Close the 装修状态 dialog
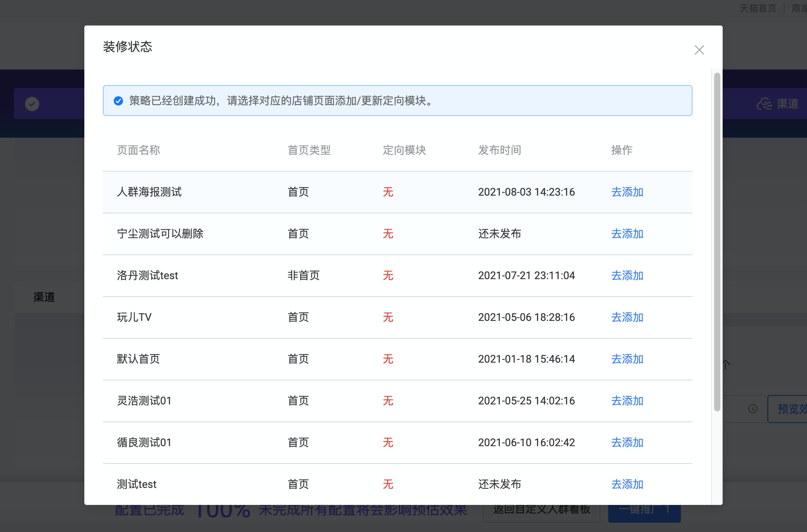Screen dimensions: 807x532 tap(699, 50)
